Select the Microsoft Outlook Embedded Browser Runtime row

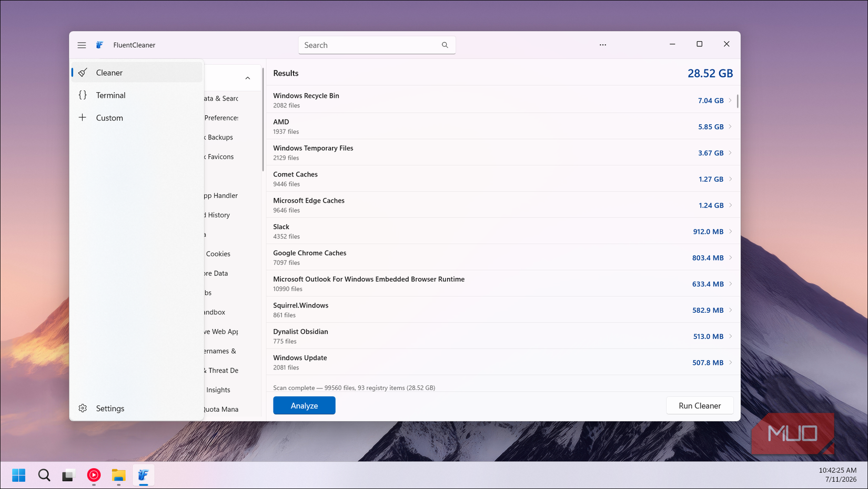pyautogui.click(x=503, y=284)
